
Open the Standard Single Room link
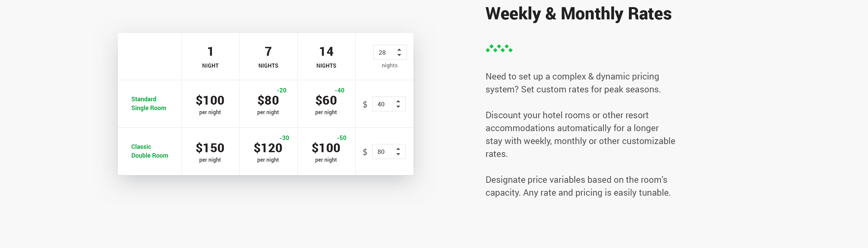pos(149,104)
